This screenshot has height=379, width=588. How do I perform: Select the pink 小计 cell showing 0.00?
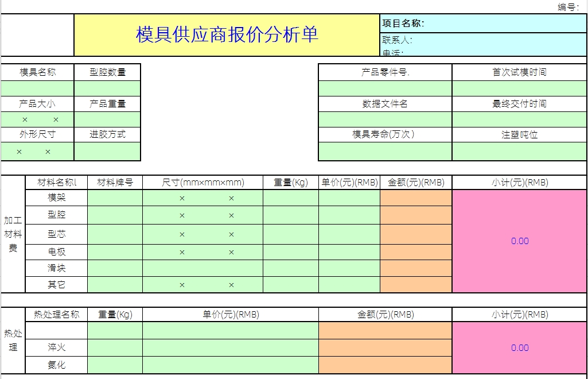(518, 241)
